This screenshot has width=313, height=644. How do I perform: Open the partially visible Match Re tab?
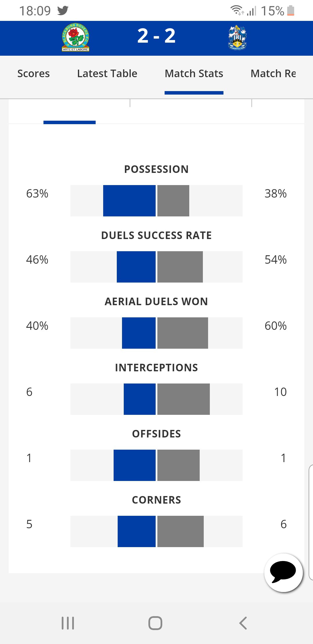273,74
